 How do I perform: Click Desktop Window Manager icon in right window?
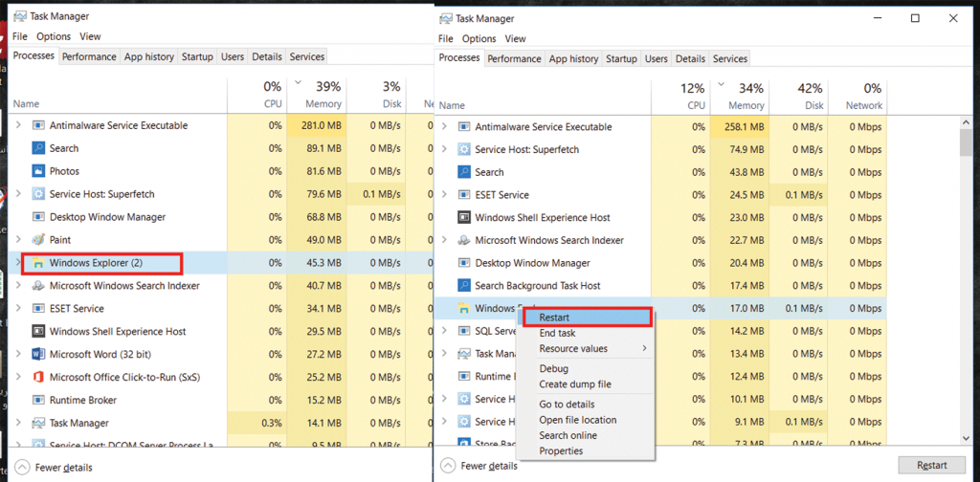click(x=464, y=263)
